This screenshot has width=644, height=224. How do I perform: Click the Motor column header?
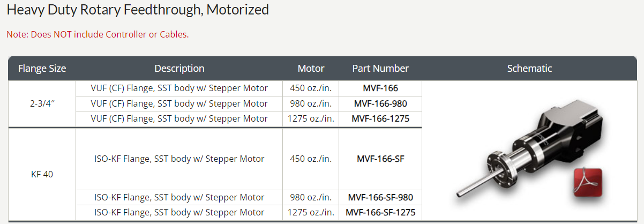tap(311, 69)
